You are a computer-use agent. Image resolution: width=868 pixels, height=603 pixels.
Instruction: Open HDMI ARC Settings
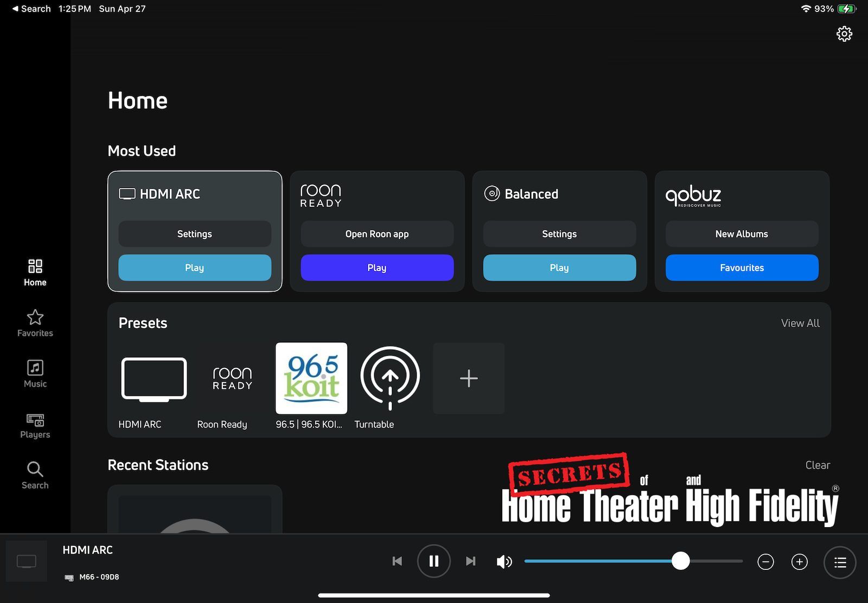(x=195, y=234)
